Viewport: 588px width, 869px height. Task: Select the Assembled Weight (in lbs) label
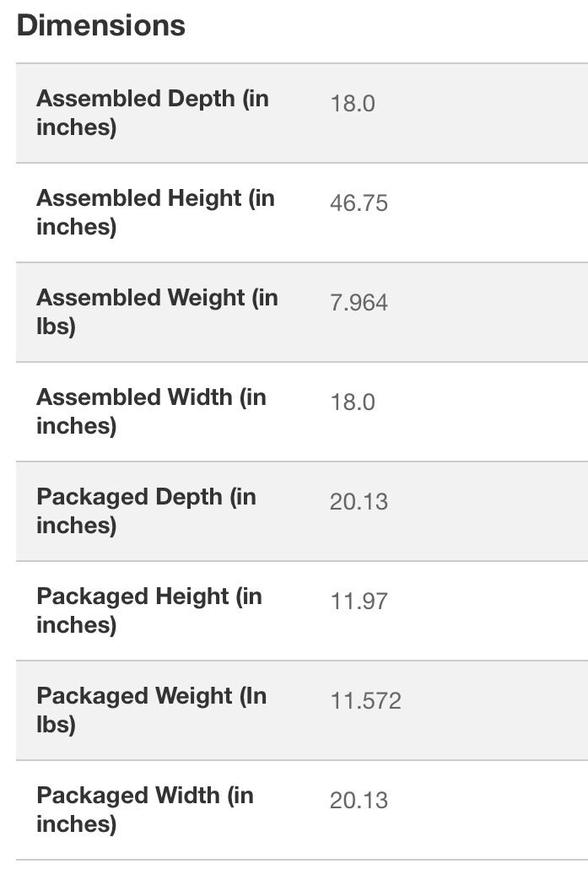click(157, 312)
